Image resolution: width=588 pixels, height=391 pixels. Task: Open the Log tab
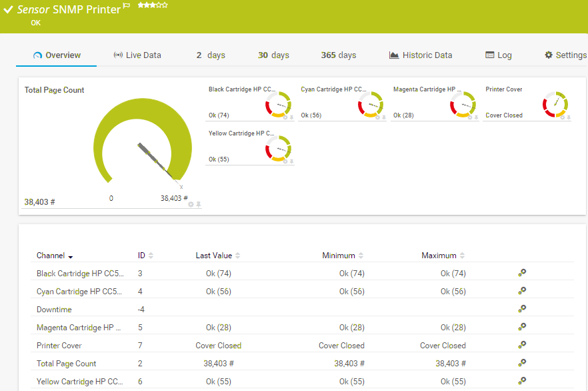pos(499,55)
